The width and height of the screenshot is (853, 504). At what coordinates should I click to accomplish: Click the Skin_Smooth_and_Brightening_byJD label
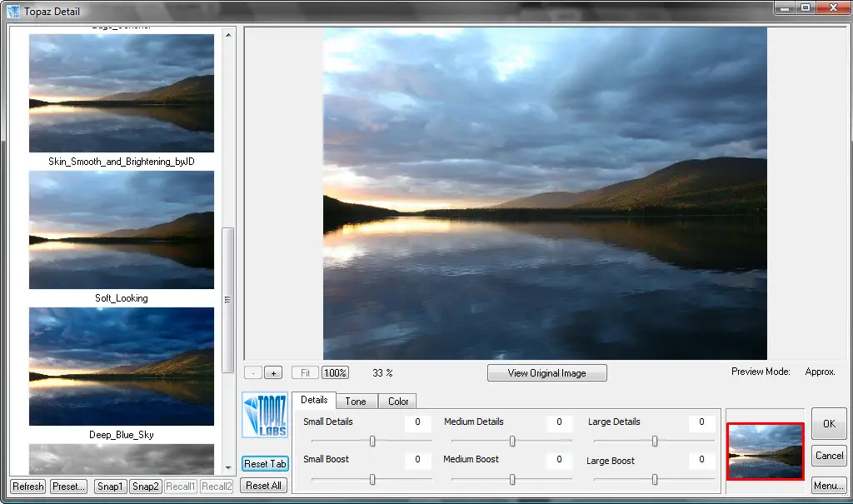(122, 162)
